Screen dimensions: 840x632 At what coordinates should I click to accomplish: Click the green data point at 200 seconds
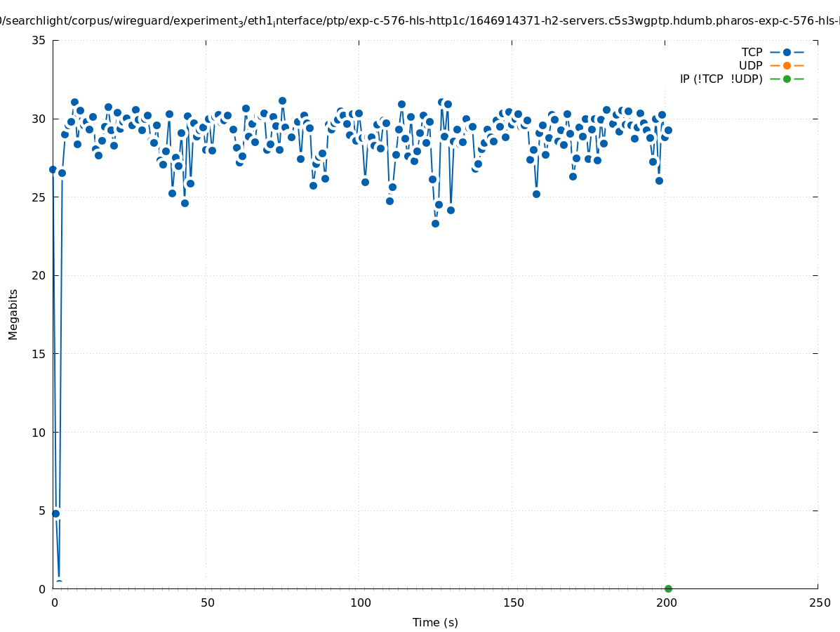tap(668, 588)
